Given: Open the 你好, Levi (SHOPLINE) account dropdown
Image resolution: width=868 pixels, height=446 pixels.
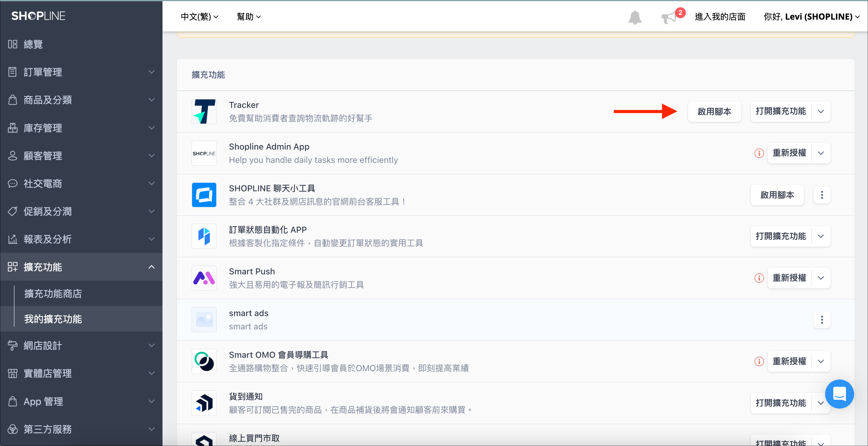Looking at the screenshot, I should 812,17.
